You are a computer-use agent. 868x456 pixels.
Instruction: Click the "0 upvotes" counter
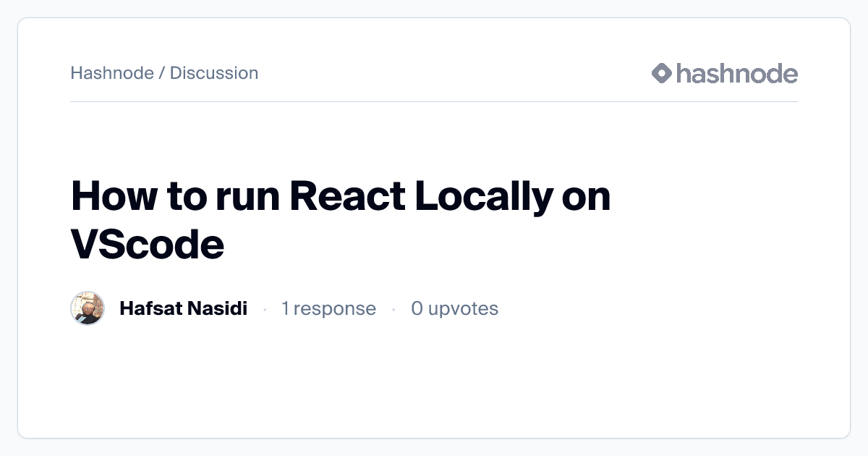[454, 309]
